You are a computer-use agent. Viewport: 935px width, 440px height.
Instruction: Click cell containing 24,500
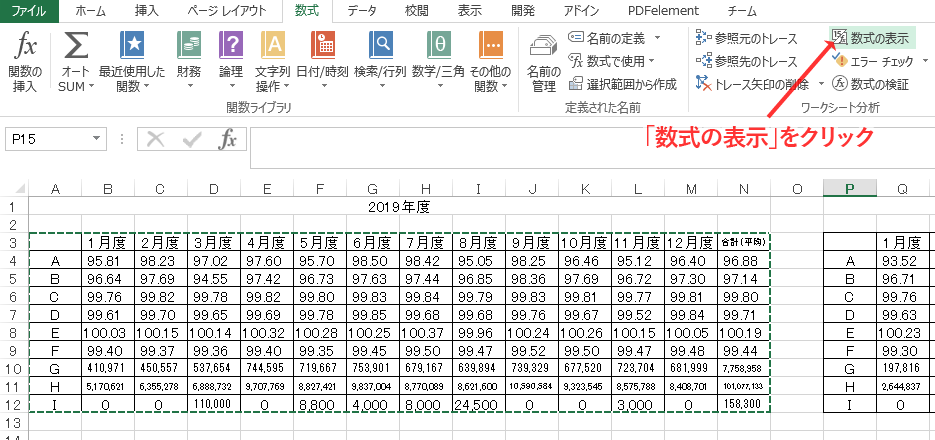[x=479, y=404]
